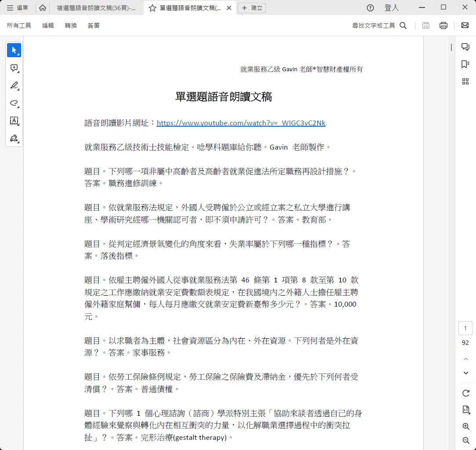Switch to 單選題語音朗讀文稿 tab
This screenshot has width=476, height=450.
click(190, 8)
